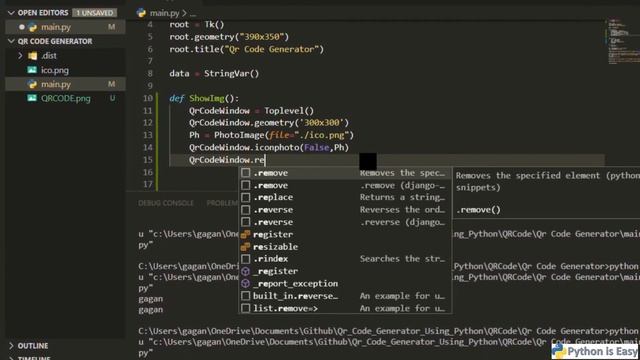
Task: Click snippet icon beside list.remove suggestion
Action: pos(245,308)
